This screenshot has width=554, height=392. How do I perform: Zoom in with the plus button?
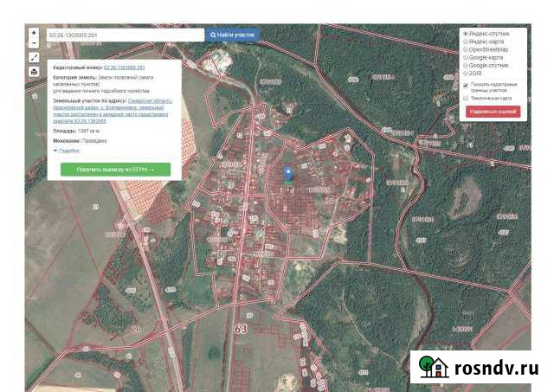click(x=34, y=32)
